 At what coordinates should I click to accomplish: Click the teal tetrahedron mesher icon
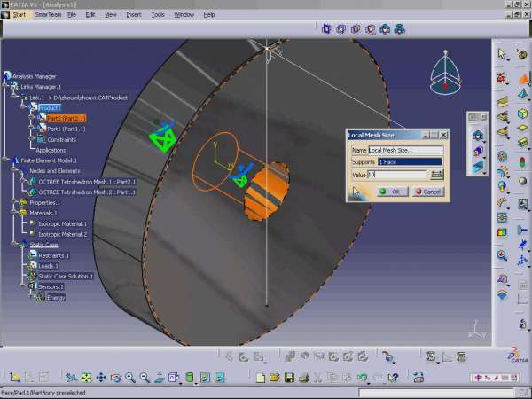point(523,94)
